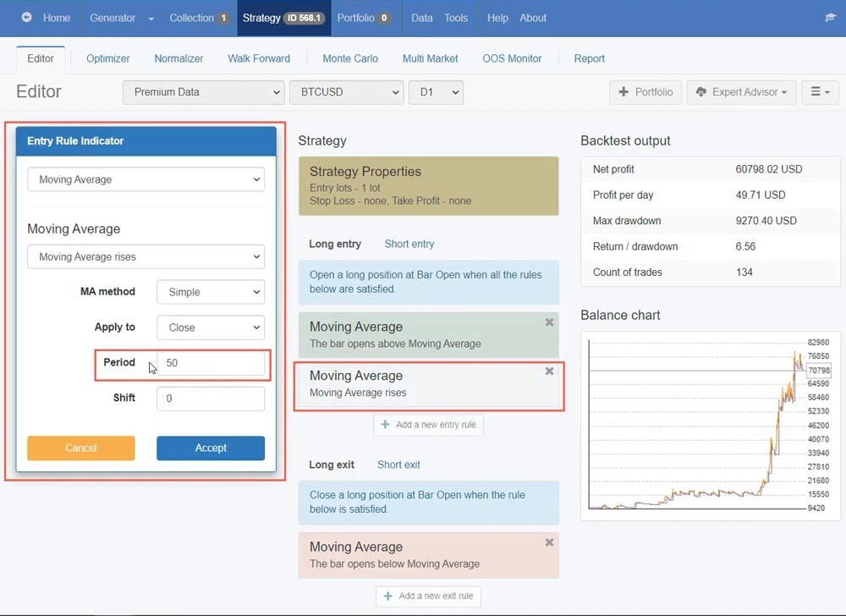Open the MA method Simple dropdown
Viewport: 846px width, 616px height.
pyautogui.click(x=211, y=292)
